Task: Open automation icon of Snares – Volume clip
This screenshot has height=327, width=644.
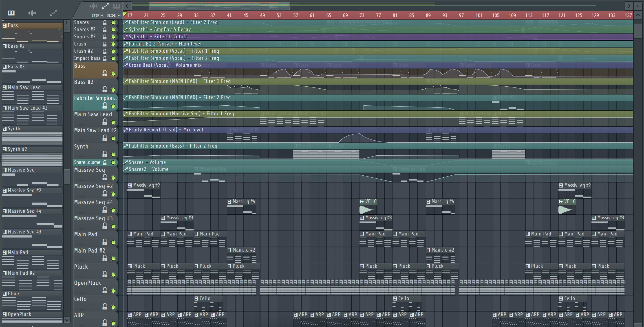Action: click(x=126, y=163)
